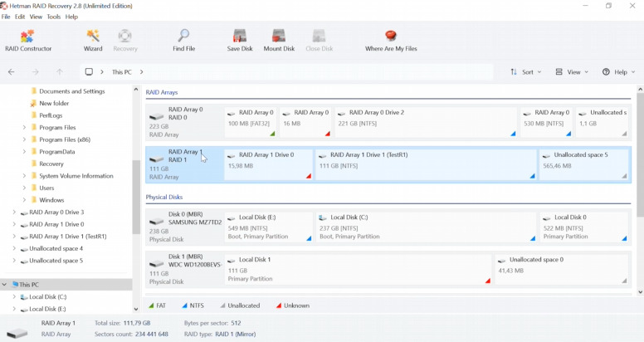
Task: Expand the Windows folder node
Action: pyautogui.click(x=24, y=200)
